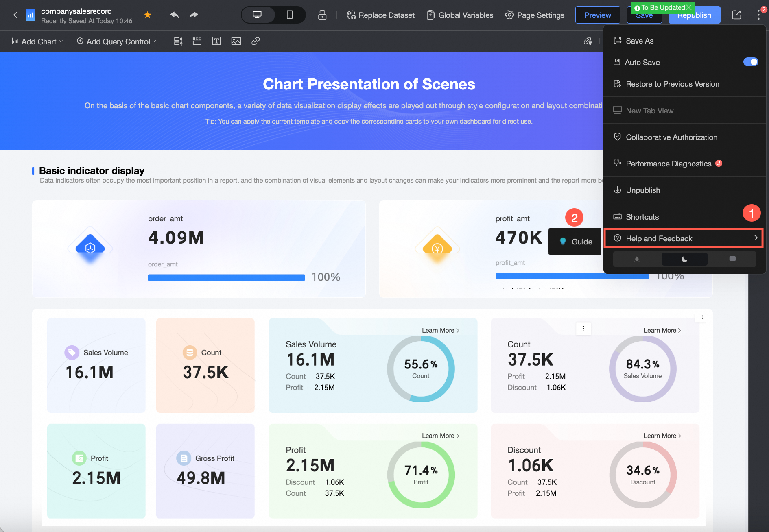Expand the Add Query Control dropdown
The image size is (769, 532).
point(117,41)
